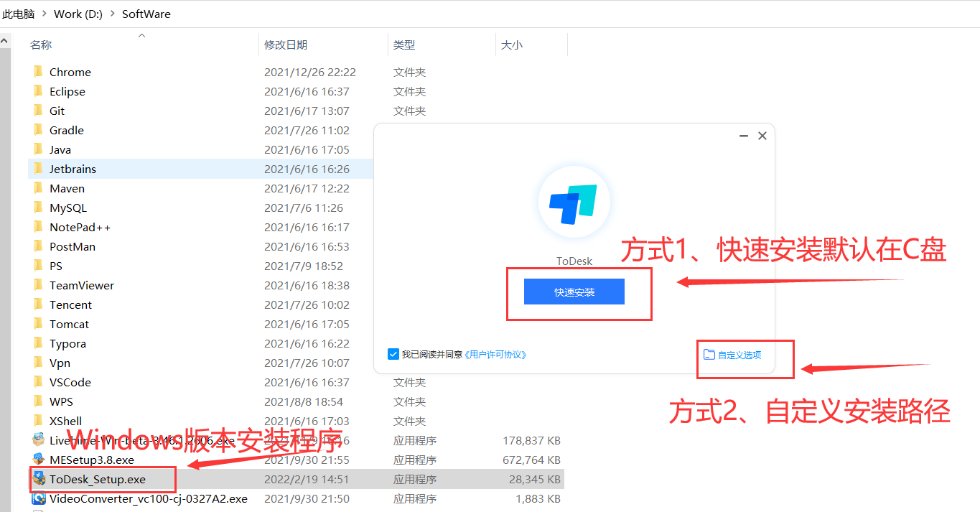Screen dimensions: 980x512
Task: Select the XShell folder icon
Action: click(38, 421)
